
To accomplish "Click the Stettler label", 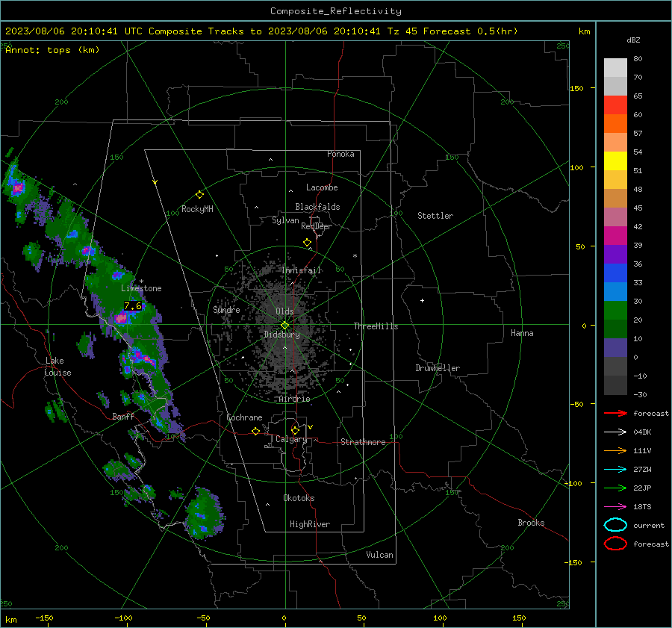I will [x=435, y=216].
